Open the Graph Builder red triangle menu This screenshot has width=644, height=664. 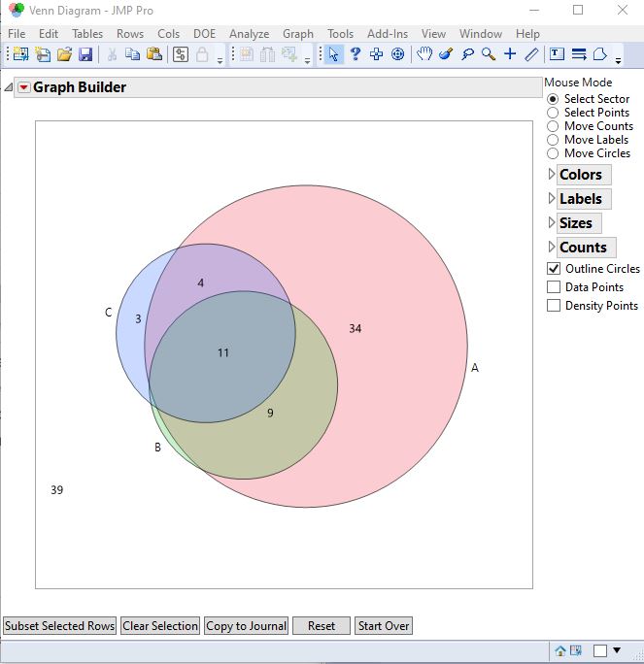tap(24, 87)
